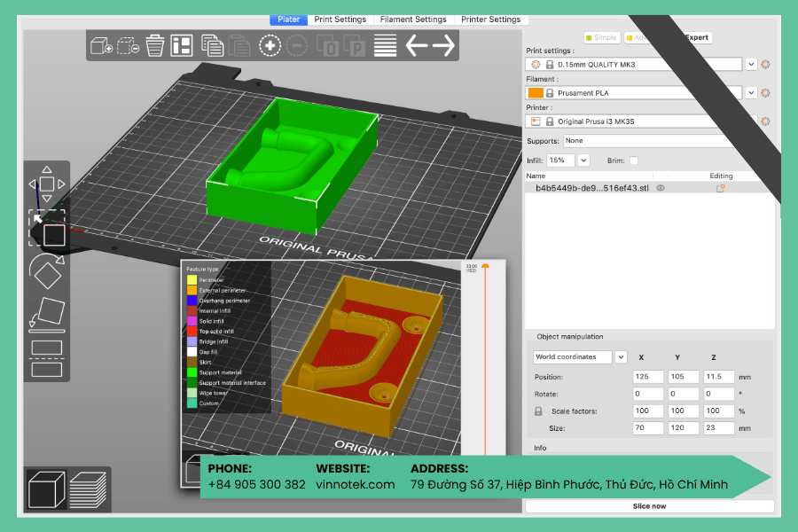
Task: Open the Filament preset dropdown arrow
Action: point(751,93)
